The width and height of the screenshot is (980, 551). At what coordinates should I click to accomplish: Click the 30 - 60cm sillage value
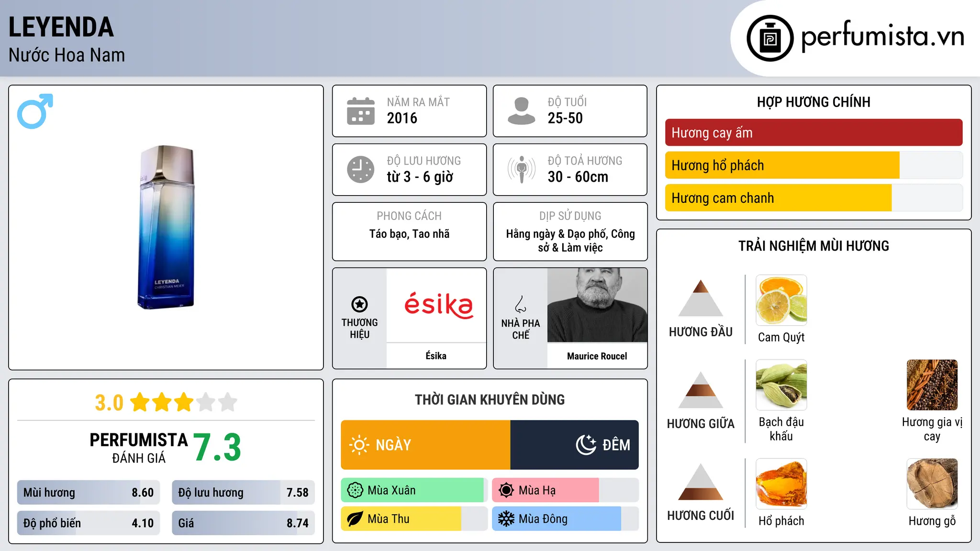coord(578,177)
